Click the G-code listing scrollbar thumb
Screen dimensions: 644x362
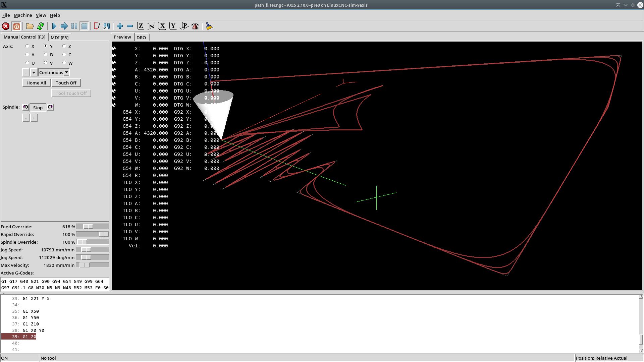pos(641,339)
